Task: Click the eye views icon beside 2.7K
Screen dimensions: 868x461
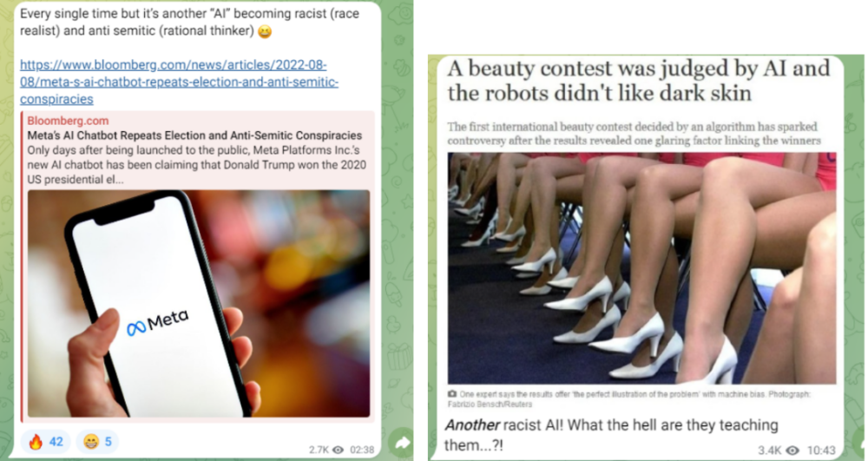Action: (338, 450)
